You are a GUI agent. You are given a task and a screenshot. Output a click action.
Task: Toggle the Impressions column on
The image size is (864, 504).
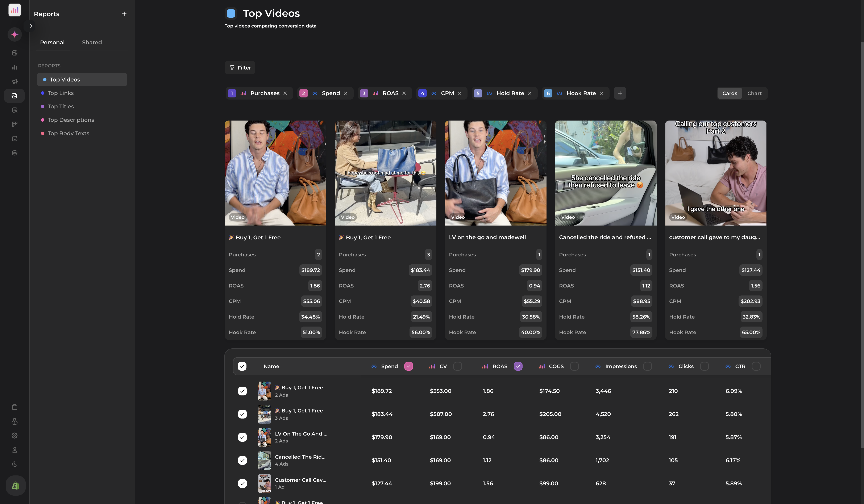(648, 366)
